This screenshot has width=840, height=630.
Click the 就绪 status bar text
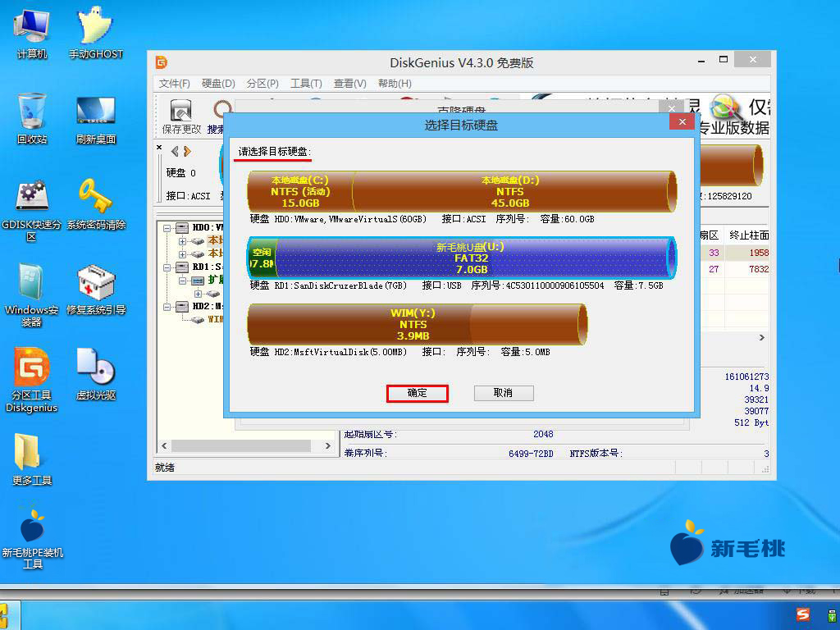pyautogui.click(x=165, y=467)
